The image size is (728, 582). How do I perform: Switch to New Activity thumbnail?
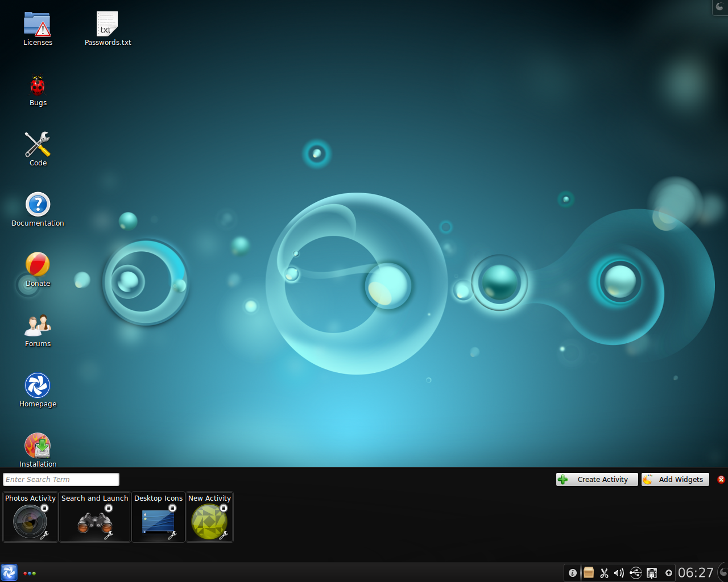209,517
